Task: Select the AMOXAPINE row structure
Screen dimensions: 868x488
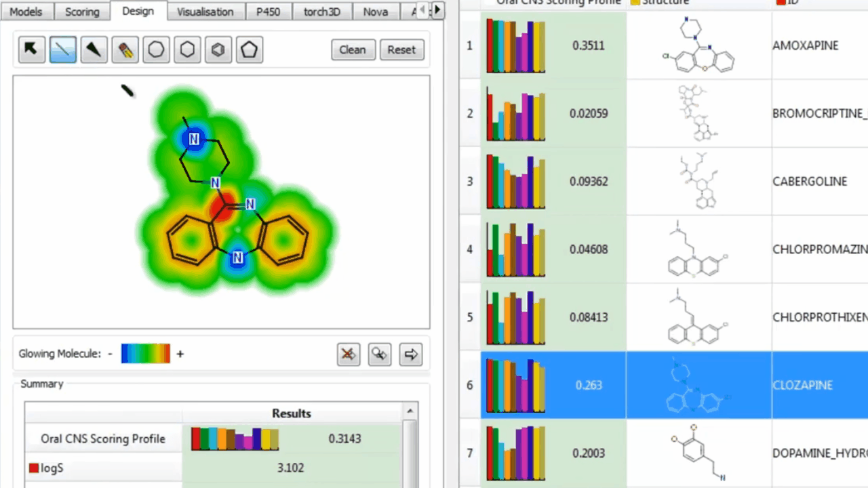Action: click(698, 45)
